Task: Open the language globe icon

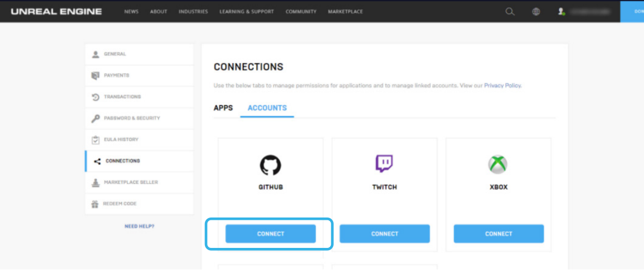Action: 536,12
